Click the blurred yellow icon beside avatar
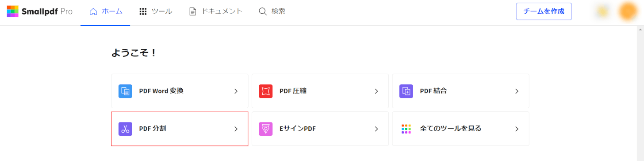Image resolution: width=644 pixels, height=161 pixels. tap(602, 12)
